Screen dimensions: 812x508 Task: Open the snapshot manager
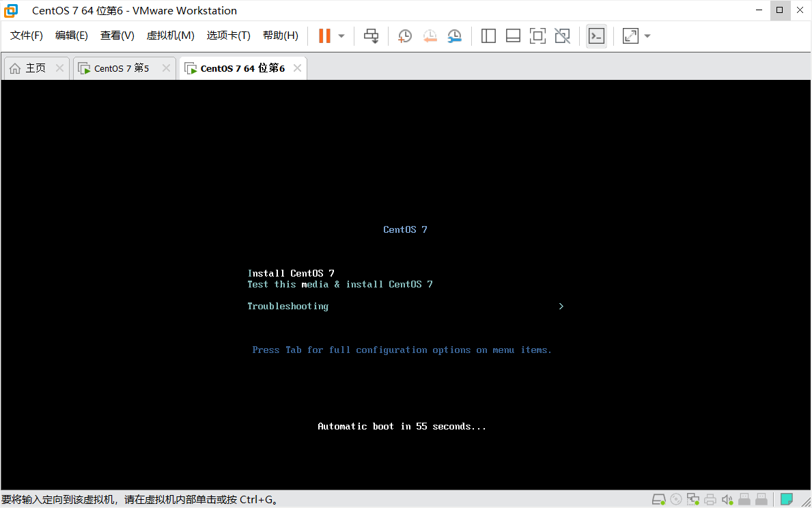[x=454, y=36]
